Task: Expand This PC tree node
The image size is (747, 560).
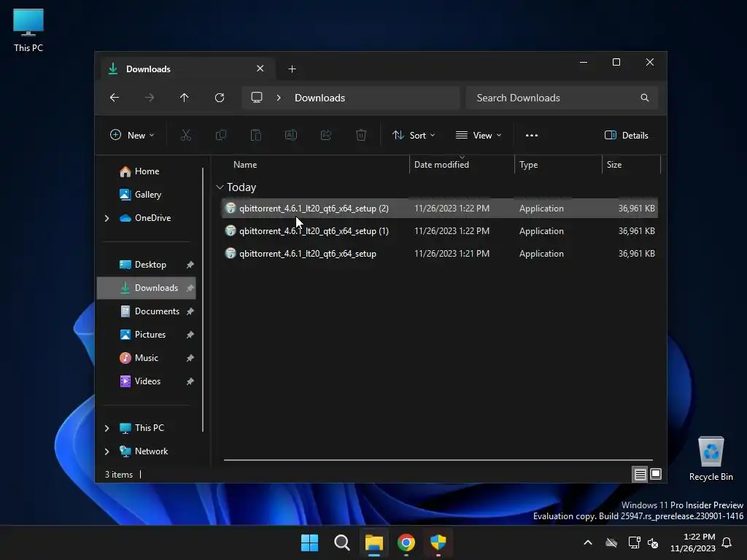Action: [x=107, y=428]
